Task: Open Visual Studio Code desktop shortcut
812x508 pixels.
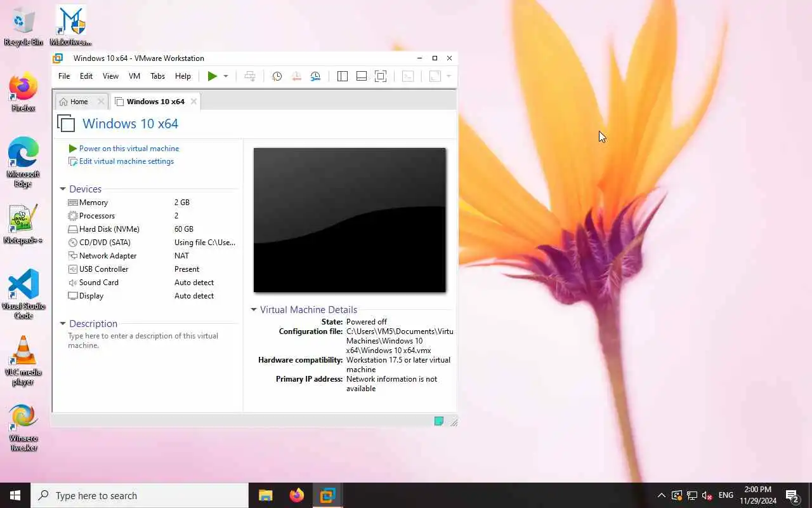Action: tap(23, 294)
